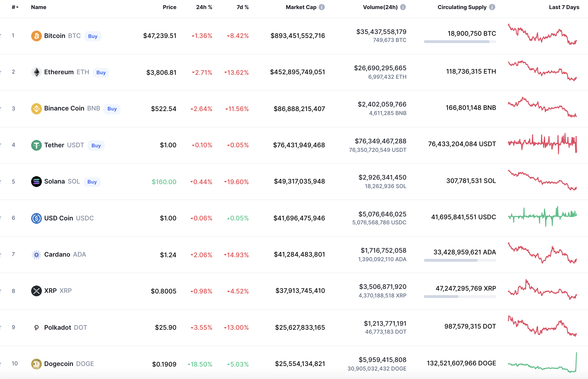Sort by Price column header
The width and height of the screenshot is (588, 379).
(x=169, y=7)
